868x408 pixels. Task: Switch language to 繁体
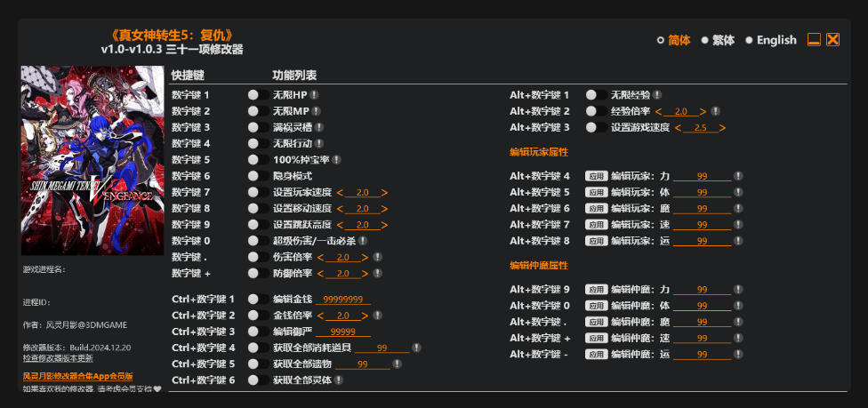tap(718, 40)
